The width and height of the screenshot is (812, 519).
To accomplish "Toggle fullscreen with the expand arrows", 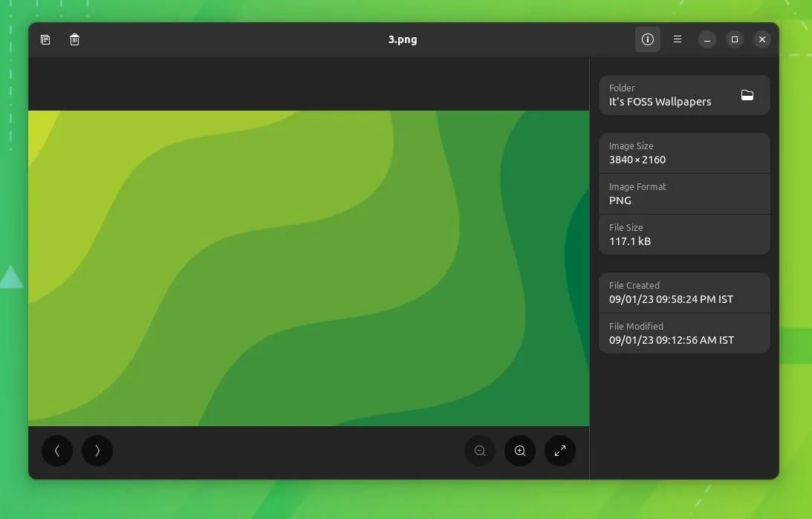I will pos(560,451).
